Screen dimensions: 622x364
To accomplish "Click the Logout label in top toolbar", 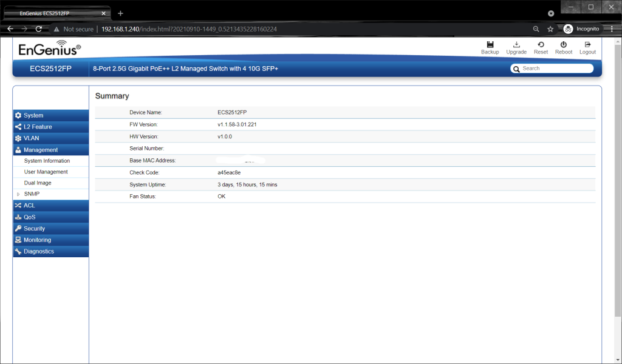I will pos(587,52).
